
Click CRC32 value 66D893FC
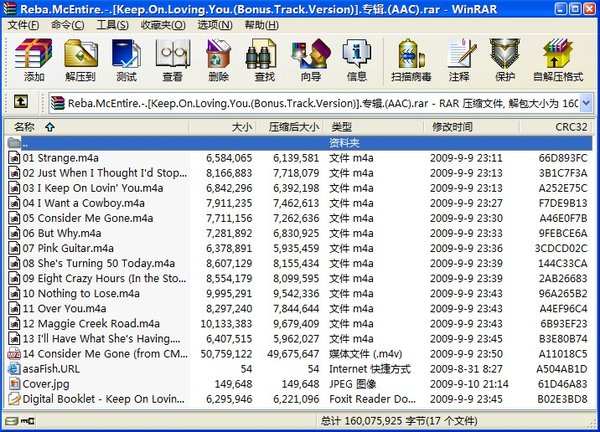pos(563,158)
